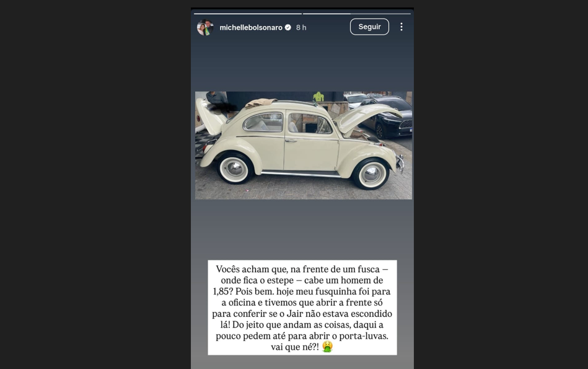588x369 pixels.
Task: Jump to the second story progress segment
Action: [x=357, y=14]
